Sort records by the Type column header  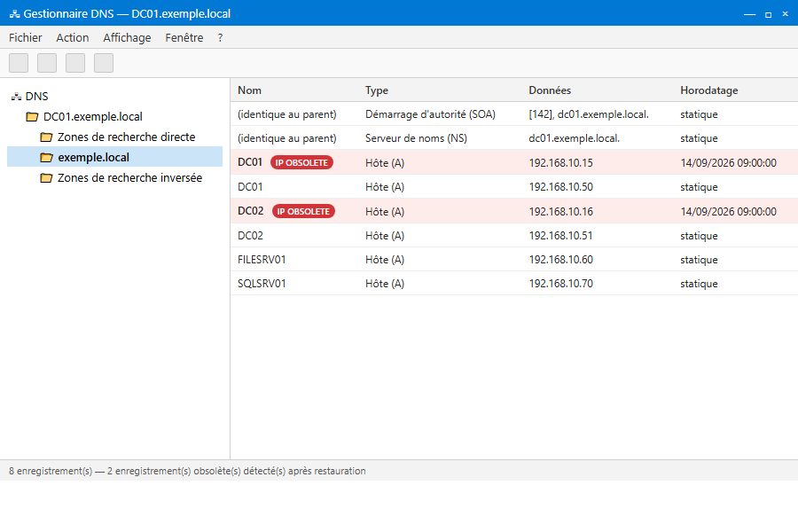click(x=377, y=90)
